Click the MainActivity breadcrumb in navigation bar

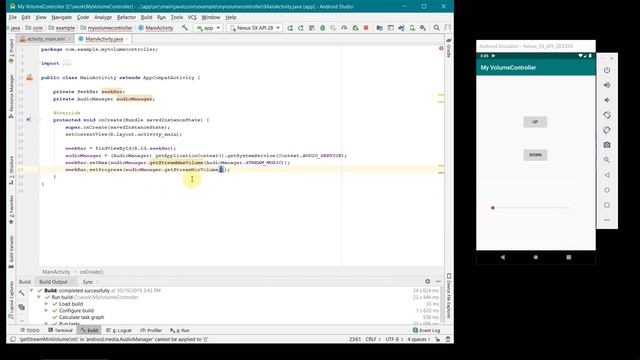[156, 28]
